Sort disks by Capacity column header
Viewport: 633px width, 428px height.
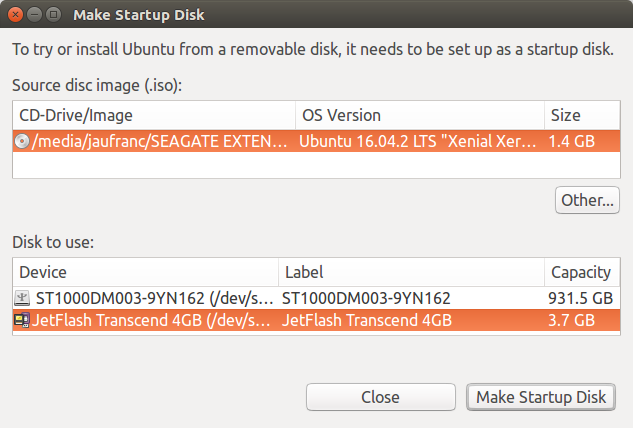pyautogui.click(x=582, y=273)
